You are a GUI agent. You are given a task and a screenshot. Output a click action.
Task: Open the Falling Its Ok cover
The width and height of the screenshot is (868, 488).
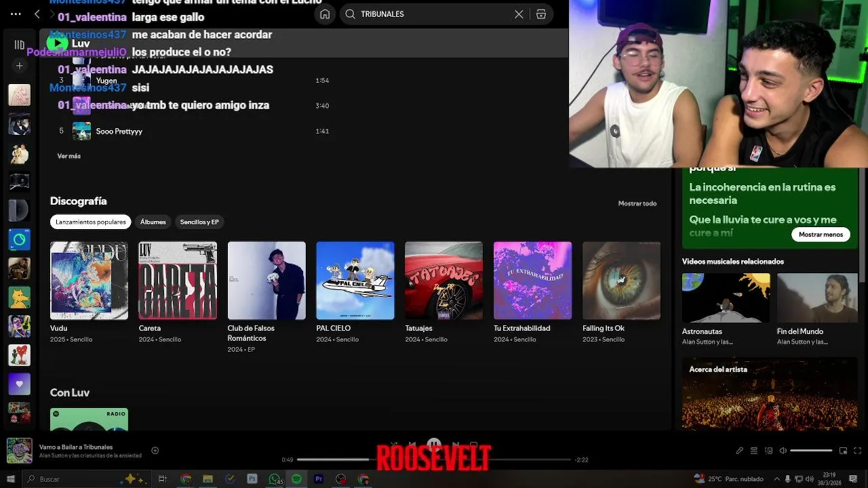point(622,281)
